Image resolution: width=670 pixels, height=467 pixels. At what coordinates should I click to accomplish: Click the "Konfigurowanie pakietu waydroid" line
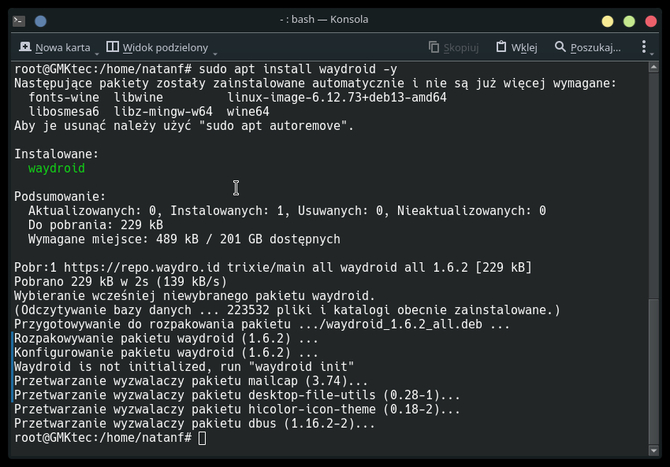pos(166,352)
